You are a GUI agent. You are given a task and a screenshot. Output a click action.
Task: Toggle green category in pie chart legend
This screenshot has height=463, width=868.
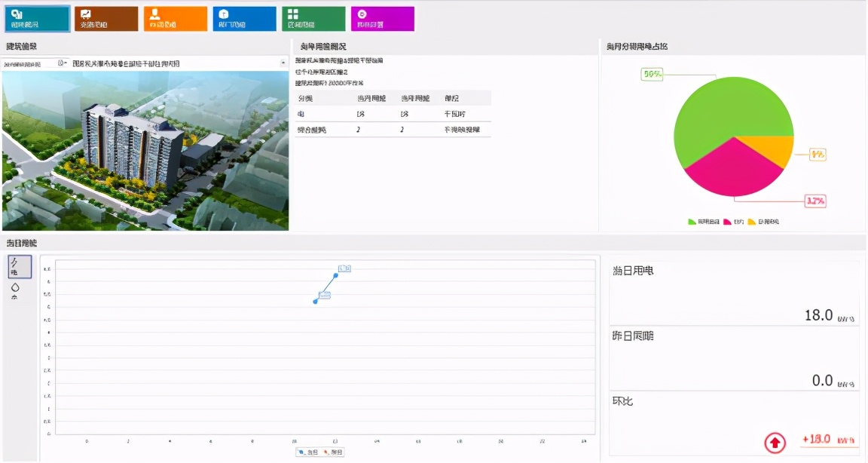point(704,222)
